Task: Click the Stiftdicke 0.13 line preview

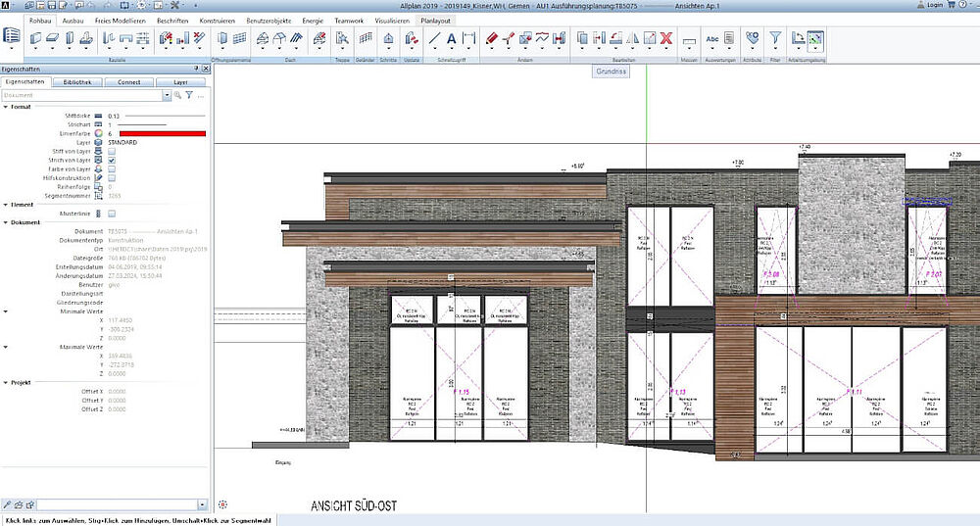Action: pos(165,116)
